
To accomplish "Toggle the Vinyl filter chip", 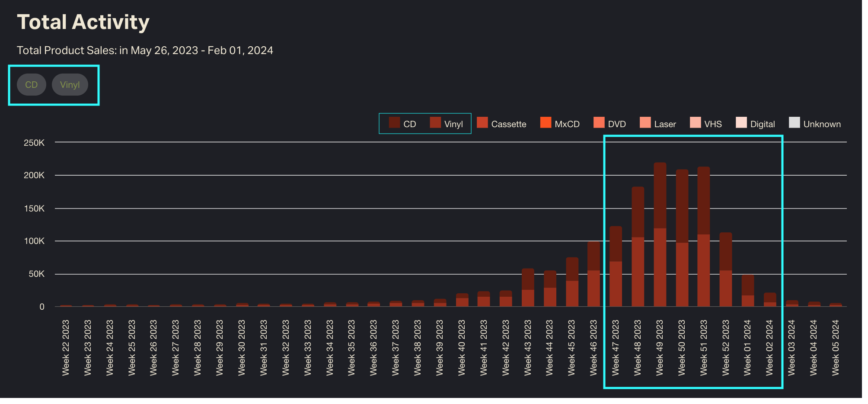I will pos(70,85).
